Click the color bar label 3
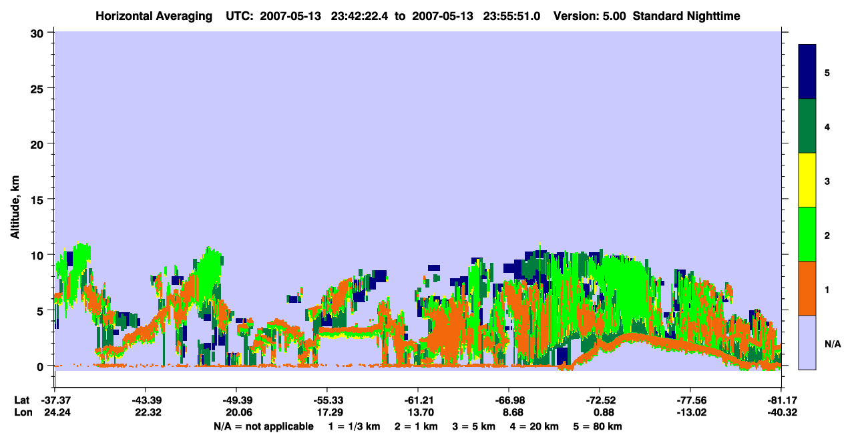The height and width of the screenshot is (445, 868). pyautogui.click(x=827, y=180)
